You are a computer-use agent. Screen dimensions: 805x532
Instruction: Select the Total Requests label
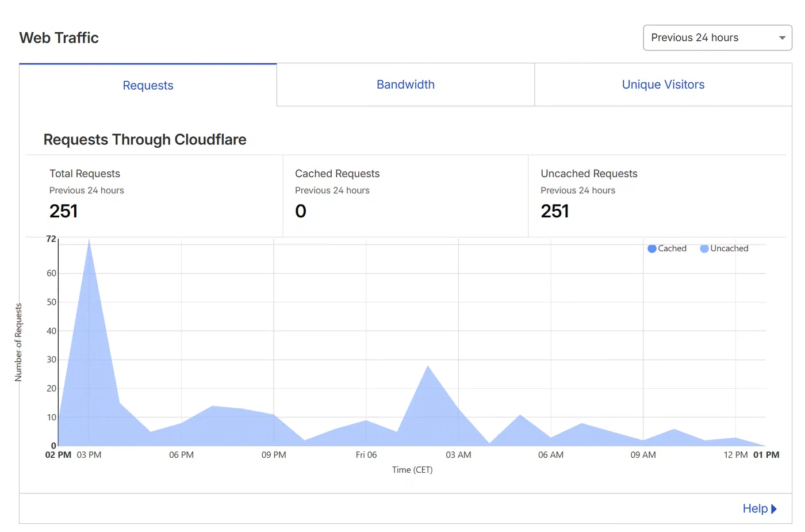tap(85, 174)
